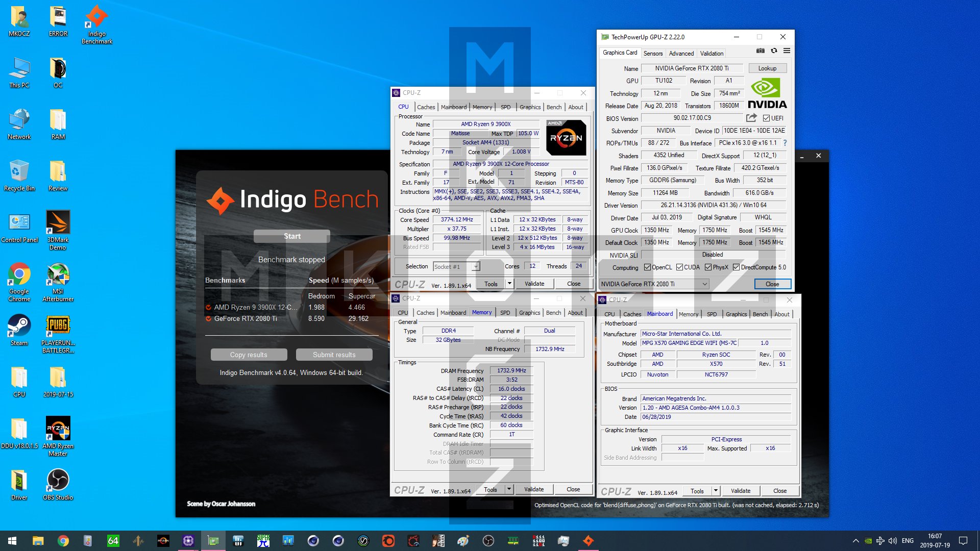Open Bench tab in CPU-Z Mainboard window
This screenshot has width=980, height=551.
click(760, 314)
